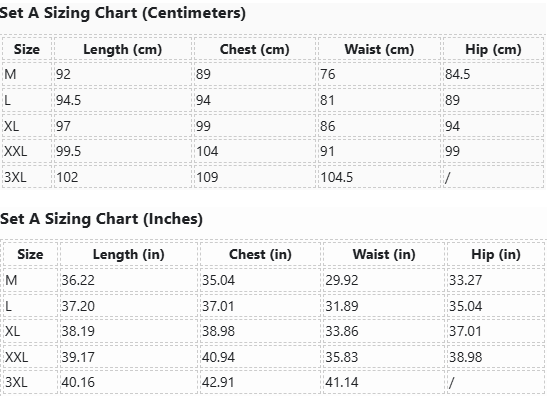Select the L length value 94.5
This screenshot has height=396, width=548.
click(68, 100)
